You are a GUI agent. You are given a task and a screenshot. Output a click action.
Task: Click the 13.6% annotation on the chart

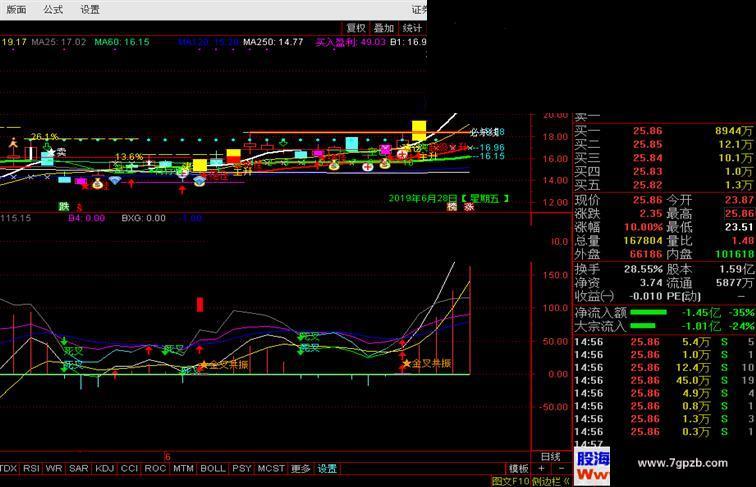(x=129, y=157)
